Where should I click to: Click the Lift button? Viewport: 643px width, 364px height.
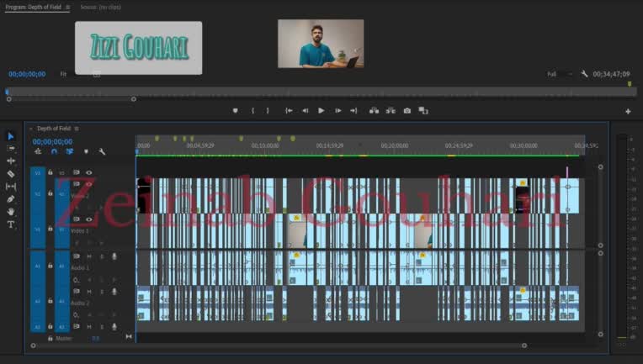click(374, 111)
